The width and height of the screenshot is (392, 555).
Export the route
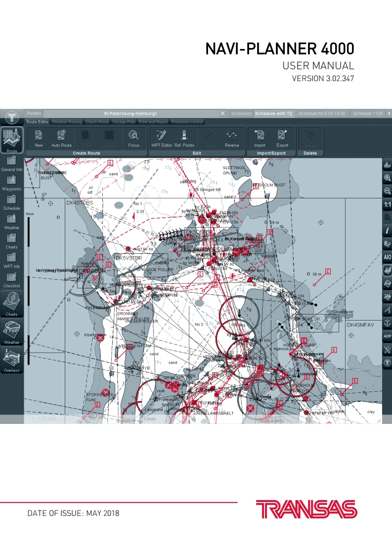tap(282, 139)
